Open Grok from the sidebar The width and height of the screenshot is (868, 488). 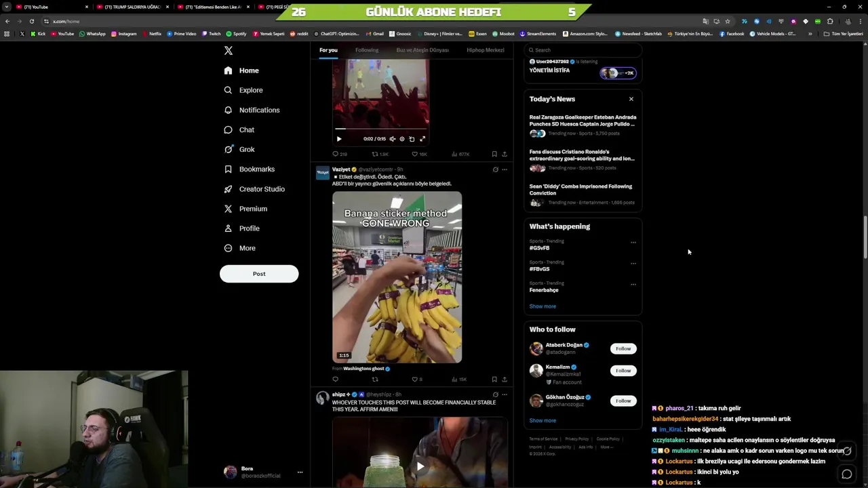pos(239,149)
